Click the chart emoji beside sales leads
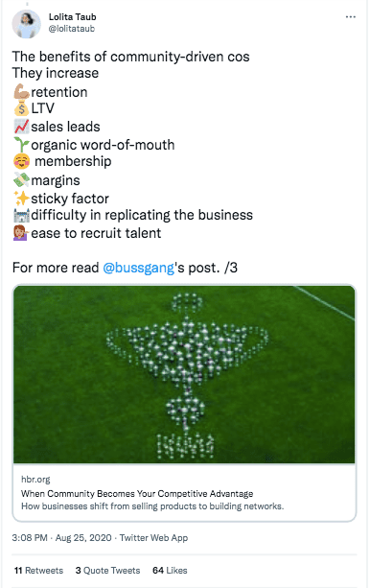The width and height of the screenshot is (370, 588). [21, 127]
